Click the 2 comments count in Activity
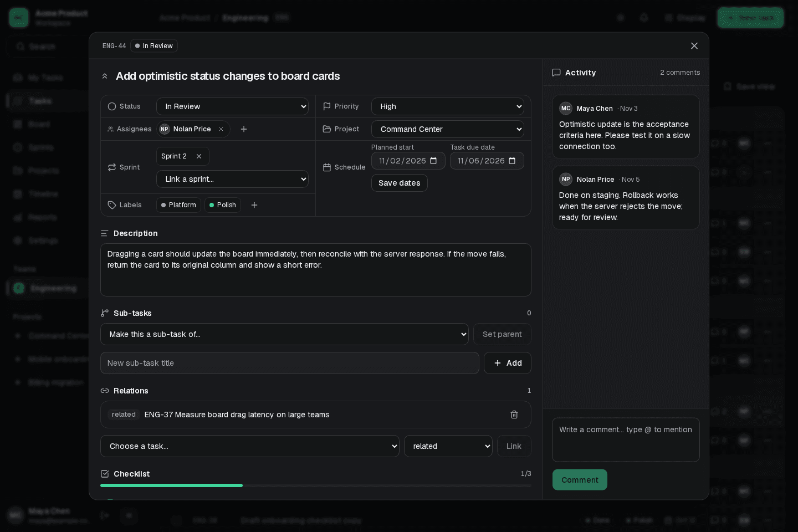The image size is (798, 532). (680, 73)
